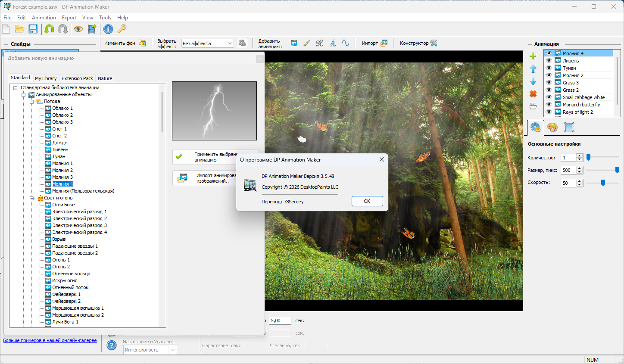Toggle visibility of Monarch butterfly
This screenshot has height=364, width=624.
(549, 105)
